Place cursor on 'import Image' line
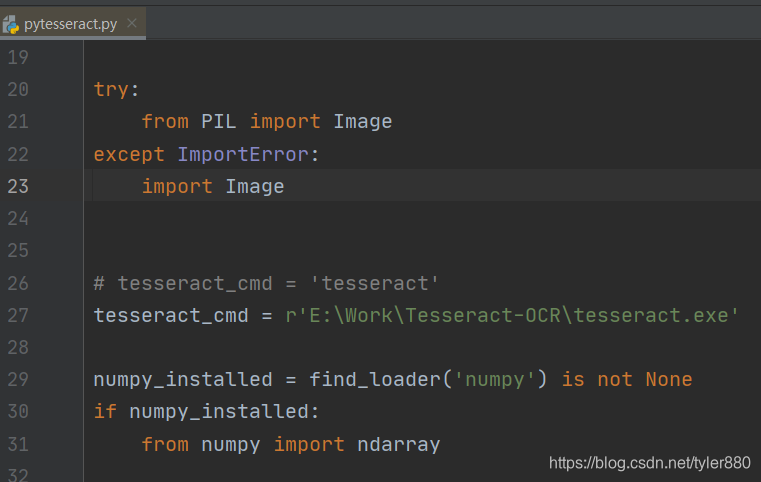Image resolution: width=761 pixels, height=482 pixels. click(213, 186)
